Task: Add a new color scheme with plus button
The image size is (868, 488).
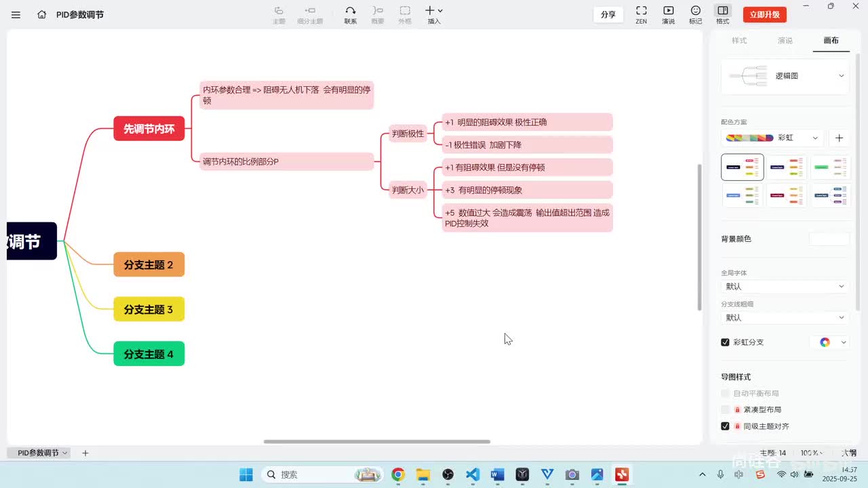Action: click(839, 138)
